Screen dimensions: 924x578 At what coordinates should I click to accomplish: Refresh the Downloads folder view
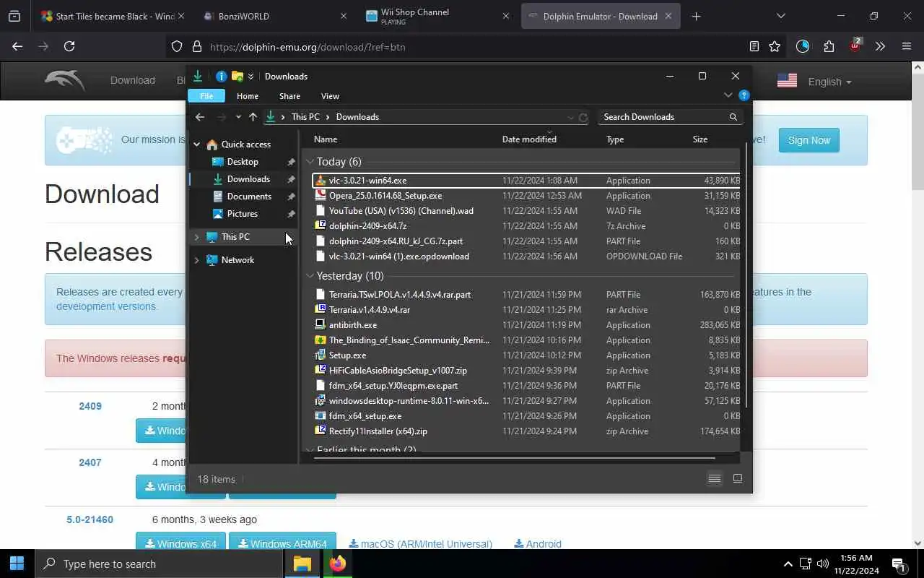583,117
